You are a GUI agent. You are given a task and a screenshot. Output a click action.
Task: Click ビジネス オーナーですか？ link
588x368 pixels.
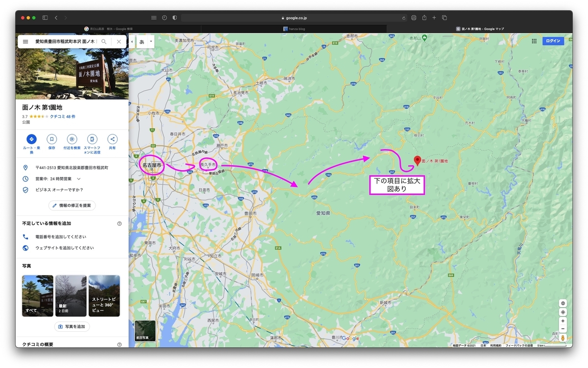59,190
